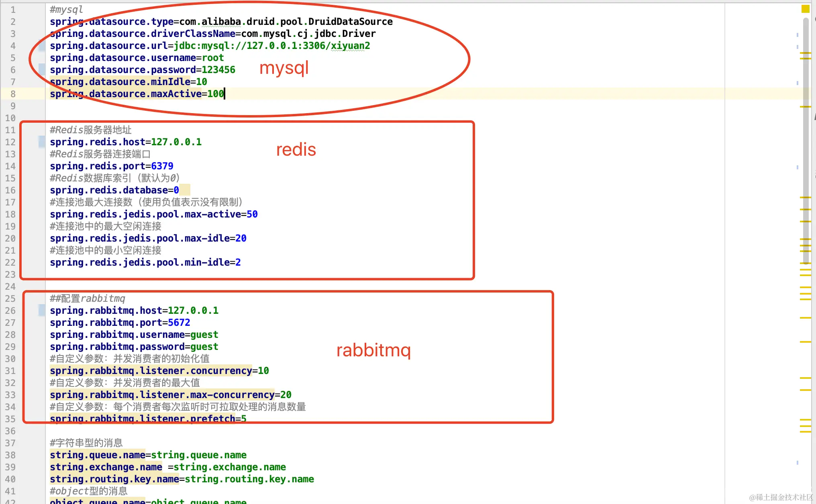Click the highlighted spring.rabbitmq.listener.concurrency key
Screen dimensions: 816x504
point(151,371)
